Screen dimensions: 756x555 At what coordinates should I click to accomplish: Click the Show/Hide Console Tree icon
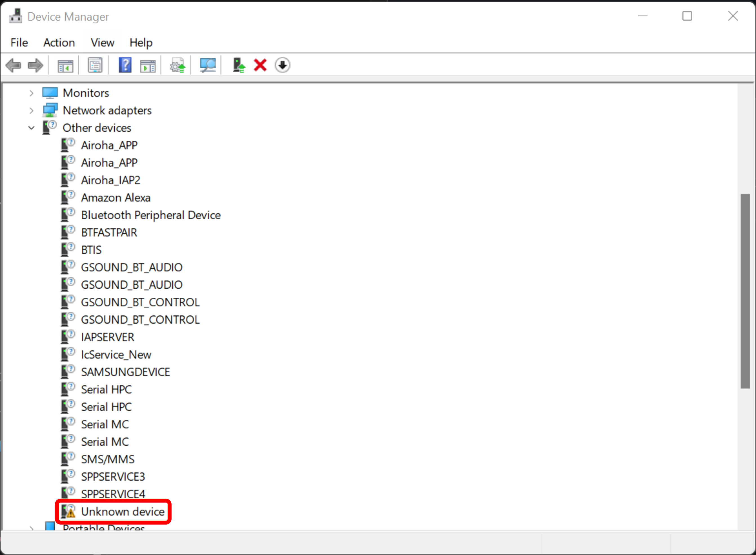[x=65, y=65]
